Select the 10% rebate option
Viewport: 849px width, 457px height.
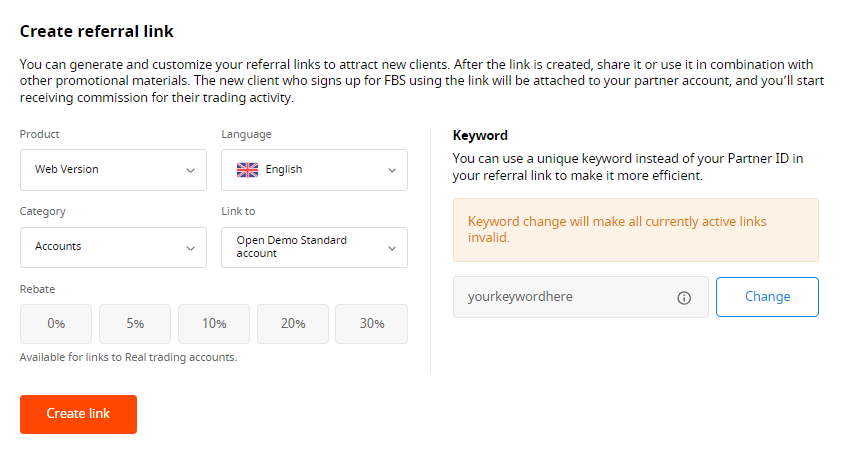tap(214, 324)
